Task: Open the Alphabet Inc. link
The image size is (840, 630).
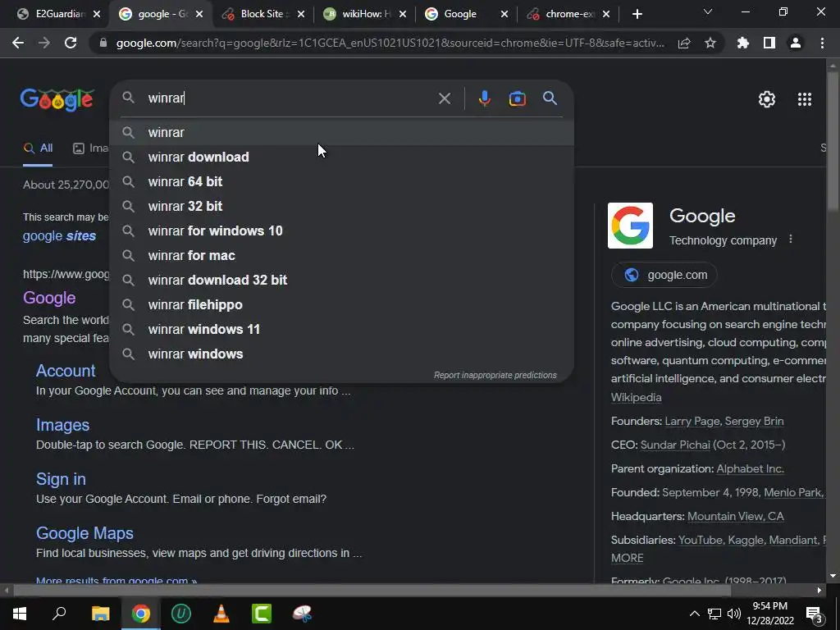Action: pyautogui.click(x=750, y=468)
